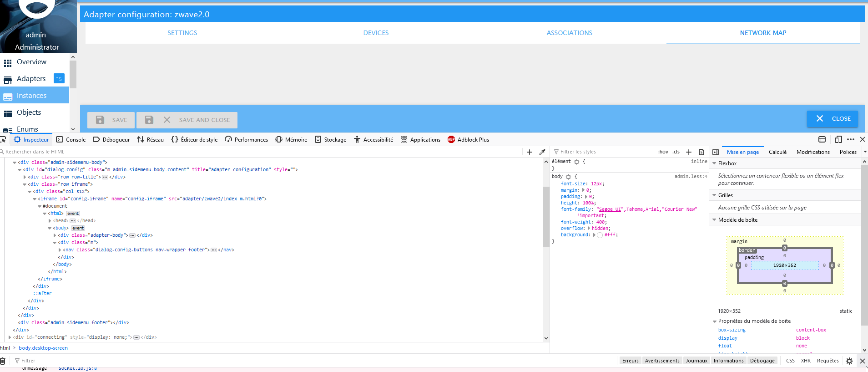Toggle :hov pseudo-class panel
The width and height of the screenshot is (868, 372).
[x=663, y=152]
